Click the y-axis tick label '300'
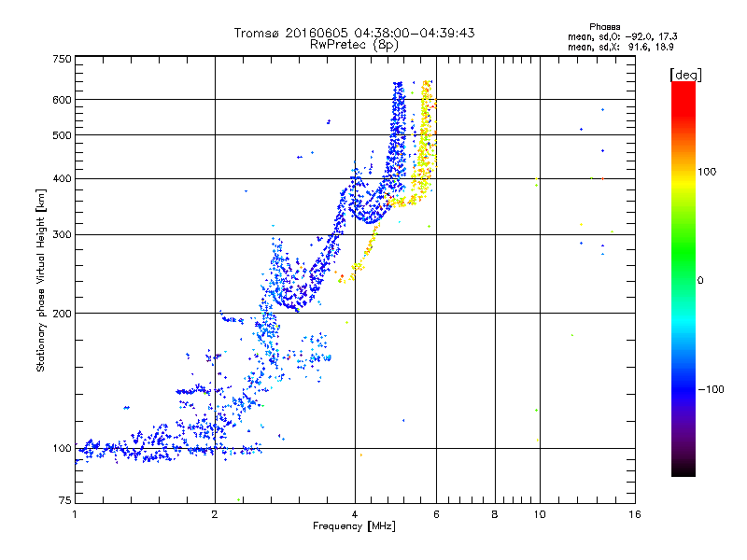This screenshot has width=747, height=560. pyautogui.click(x=63, y=234)
